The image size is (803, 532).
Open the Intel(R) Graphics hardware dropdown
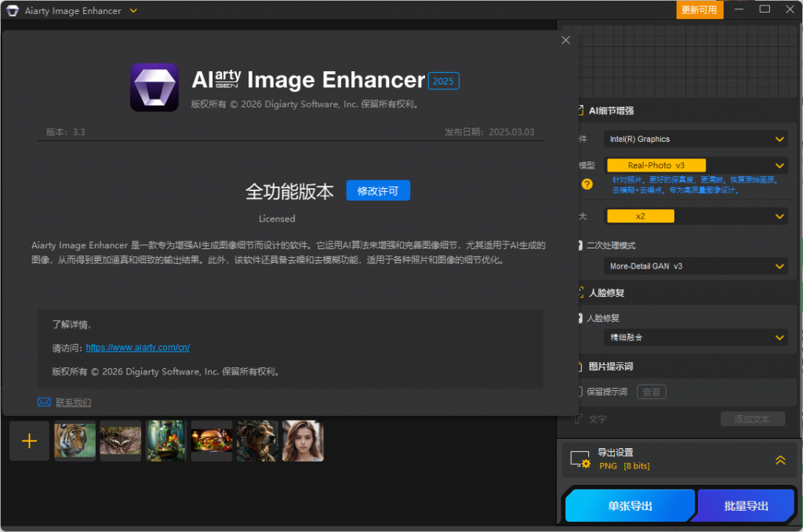pos(696,139)
